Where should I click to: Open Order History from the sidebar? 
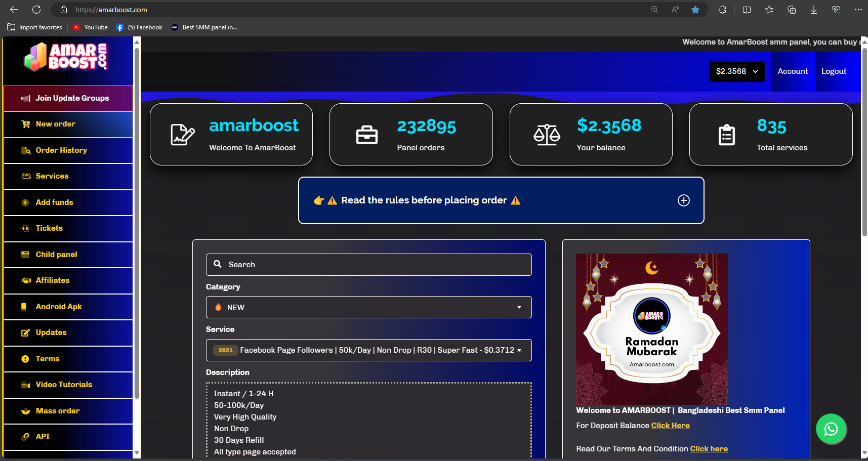[68, 150]
